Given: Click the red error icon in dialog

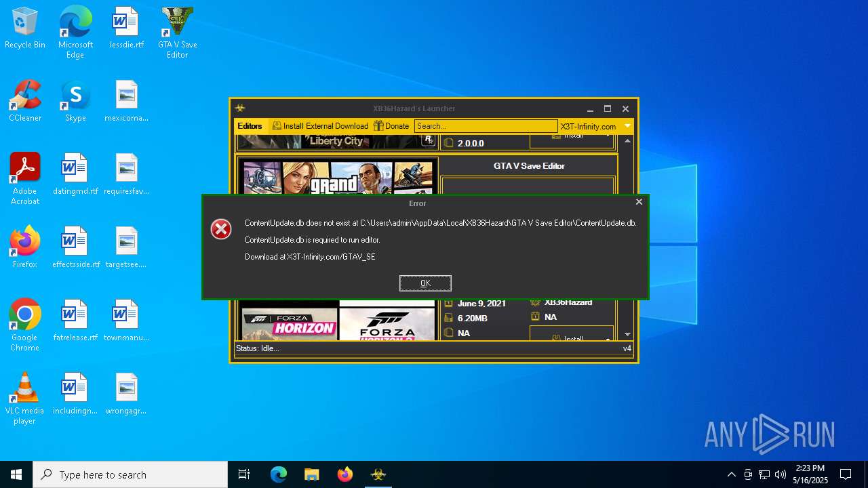Looking at the screenshot, I should point(221,230).
